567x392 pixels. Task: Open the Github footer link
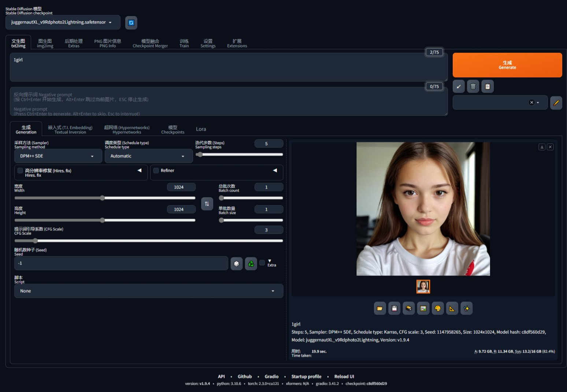(245, 377)
